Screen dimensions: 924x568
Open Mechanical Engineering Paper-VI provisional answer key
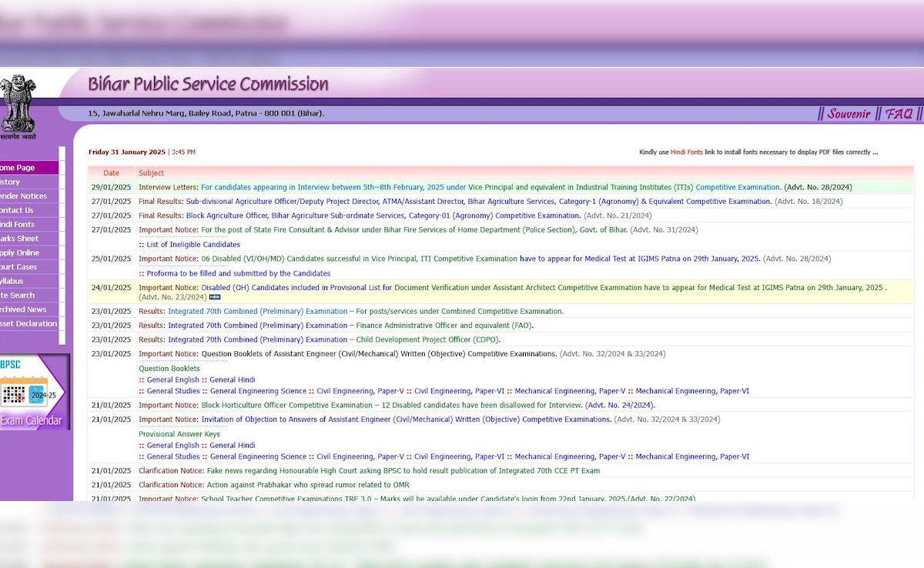click(691, 456)
